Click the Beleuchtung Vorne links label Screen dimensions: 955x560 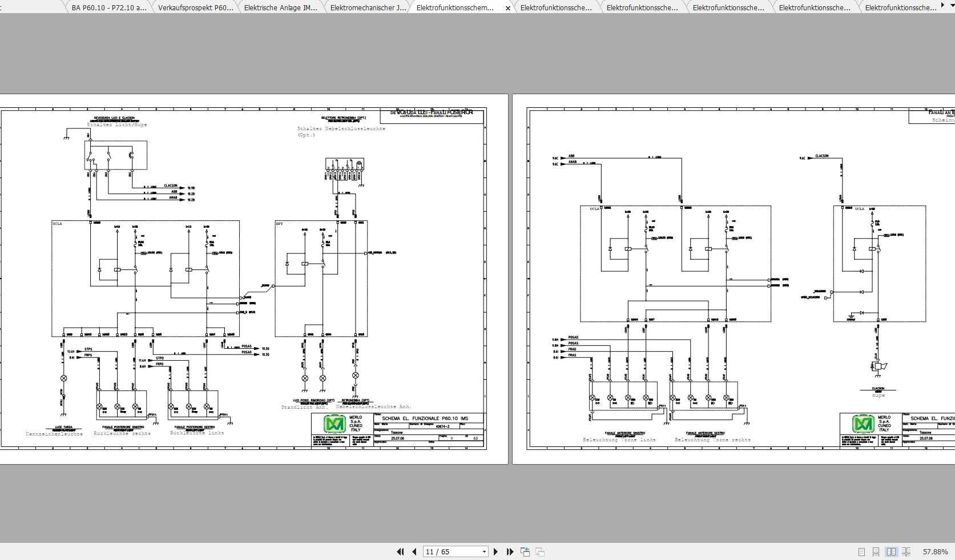(619, 440)
